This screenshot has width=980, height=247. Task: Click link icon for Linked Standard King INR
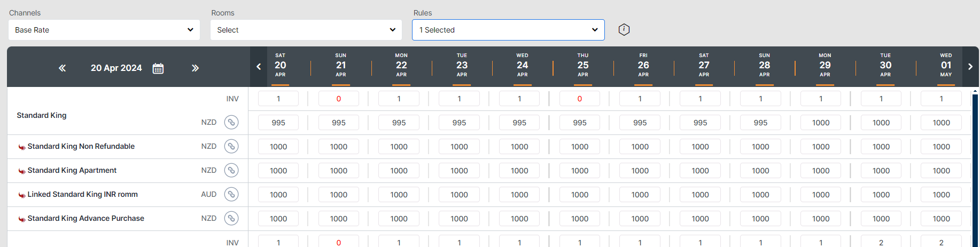(x=231, y=194)
